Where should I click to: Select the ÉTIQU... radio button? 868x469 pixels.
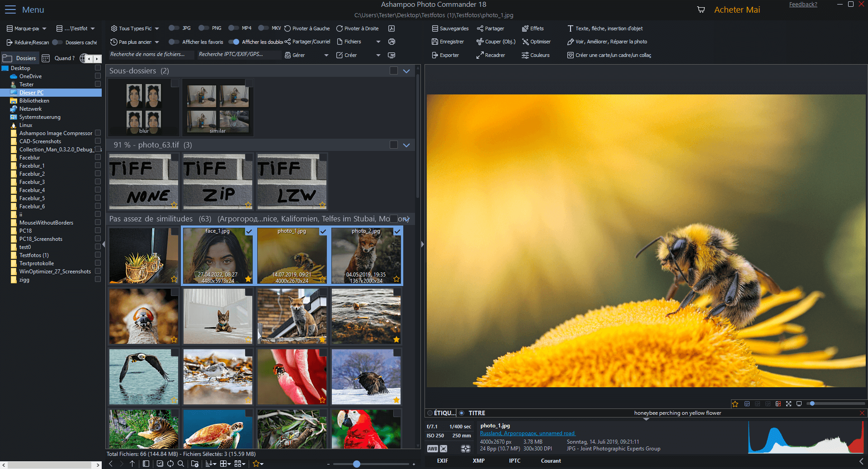[430, 413]
